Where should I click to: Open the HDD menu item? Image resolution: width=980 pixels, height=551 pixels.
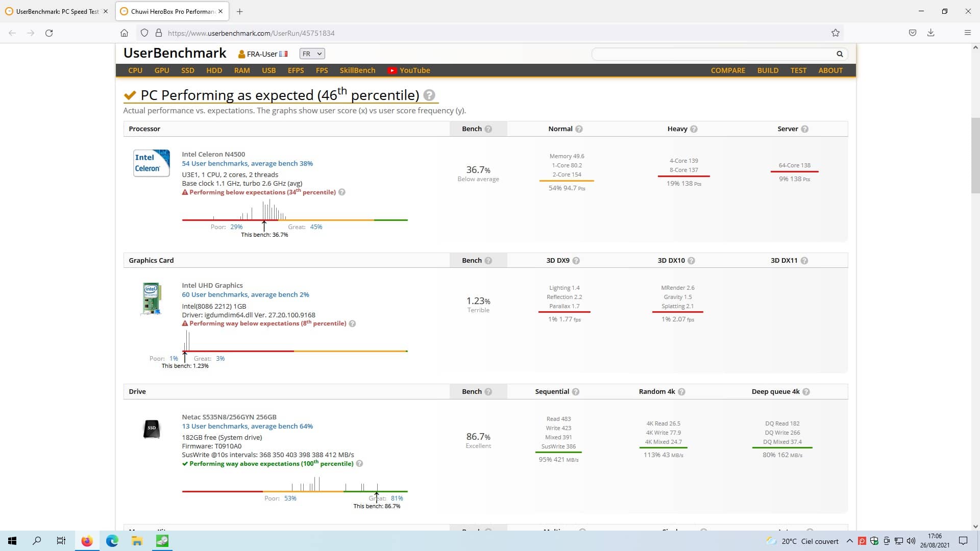pos(214,70)
